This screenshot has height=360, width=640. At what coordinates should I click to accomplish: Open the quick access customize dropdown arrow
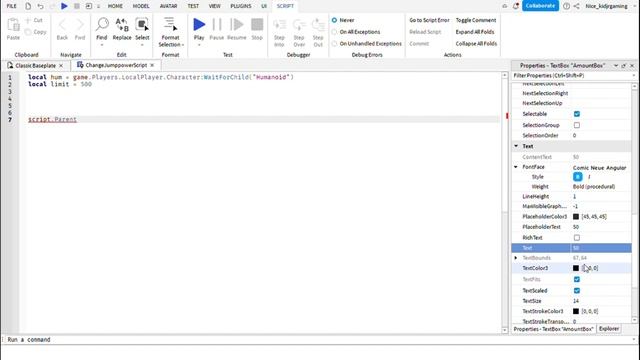click(98, 6)
